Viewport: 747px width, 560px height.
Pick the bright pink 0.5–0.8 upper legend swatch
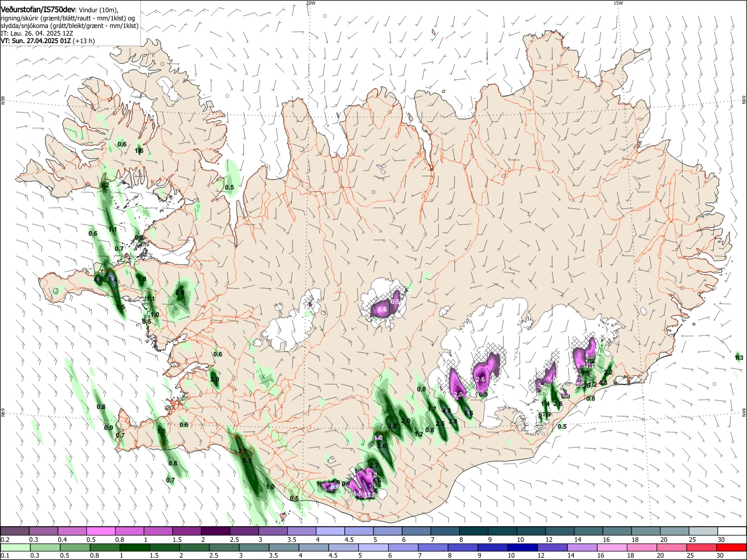[x=100, y=531]
